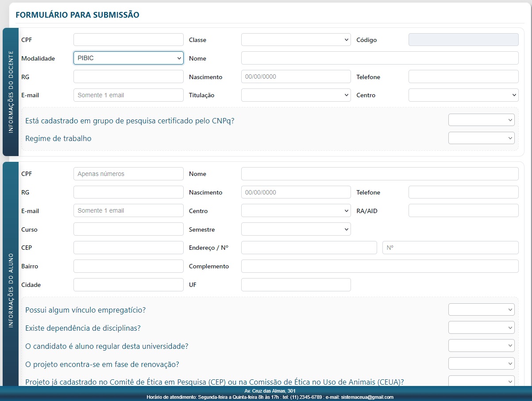Click the Complemento input field
The height and width of the screenshot is (401, 532).
[x=379, y=266]
